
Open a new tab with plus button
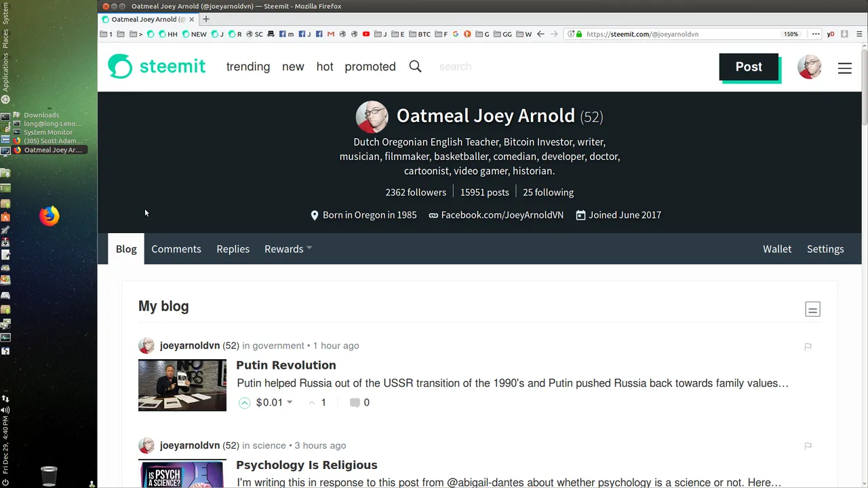pyautogui.click(x=206, y=19)
